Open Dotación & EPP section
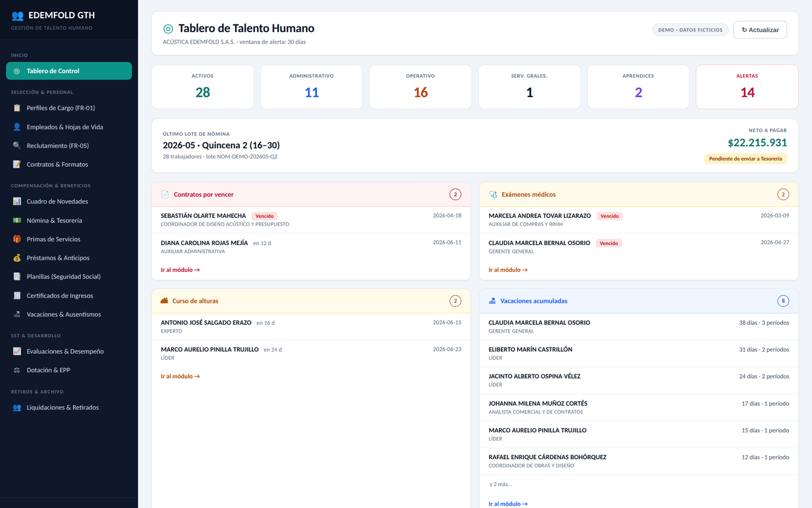This screenshot has height=508, width=812. (x=69, y=370)
